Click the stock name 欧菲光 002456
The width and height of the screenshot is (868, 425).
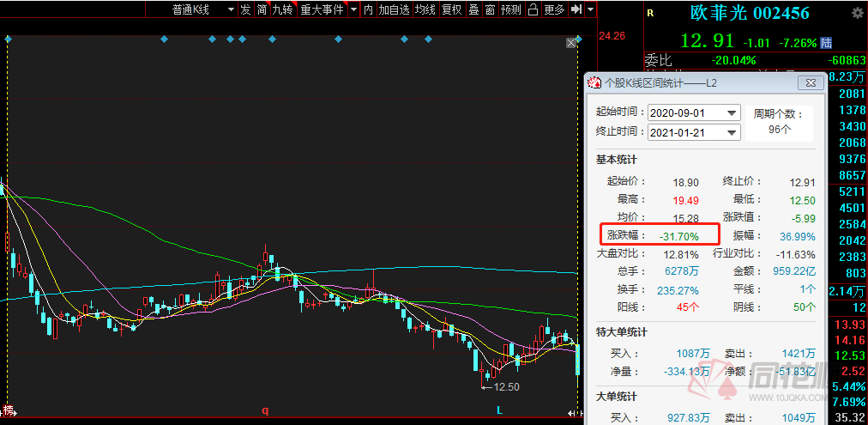[750, 13]
